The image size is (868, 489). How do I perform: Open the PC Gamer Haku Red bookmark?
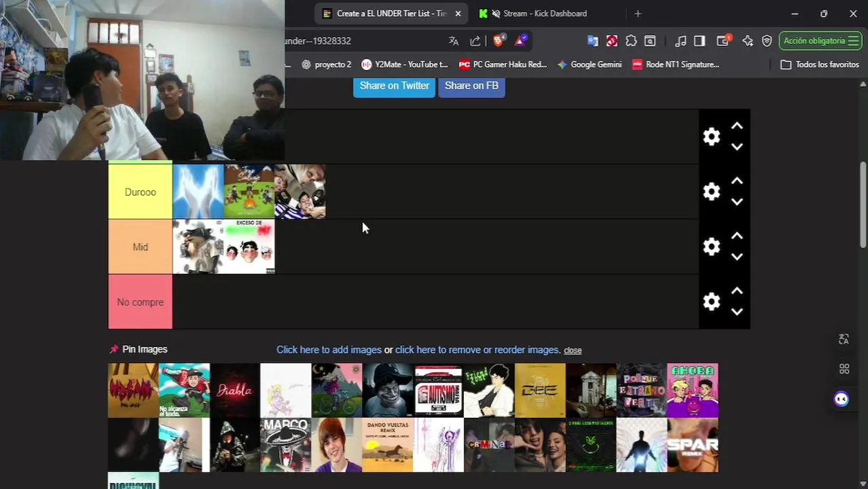pyautogui.click(x=503, y=65)
